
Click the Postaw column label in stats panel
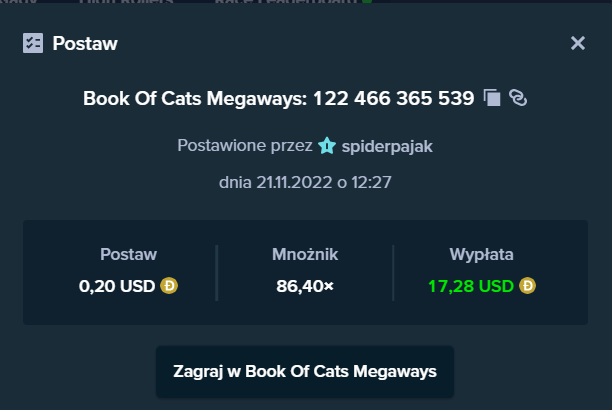[128, 255]
